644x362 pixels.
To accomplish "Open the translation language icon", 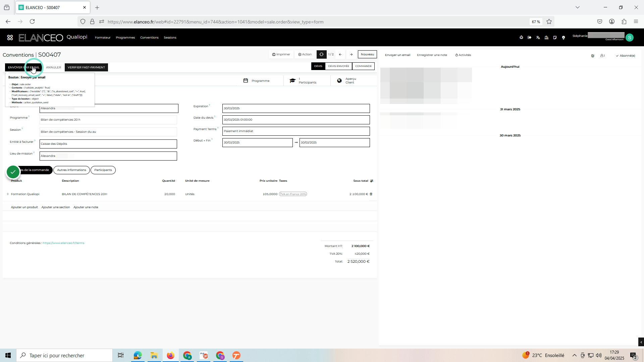I will click(538, 38).
